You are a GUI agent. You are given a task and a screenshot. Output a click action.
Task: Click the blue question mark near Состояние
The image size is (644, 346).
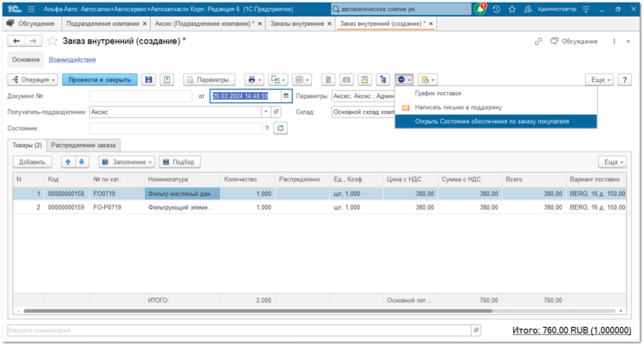click(x=267, y=128)
